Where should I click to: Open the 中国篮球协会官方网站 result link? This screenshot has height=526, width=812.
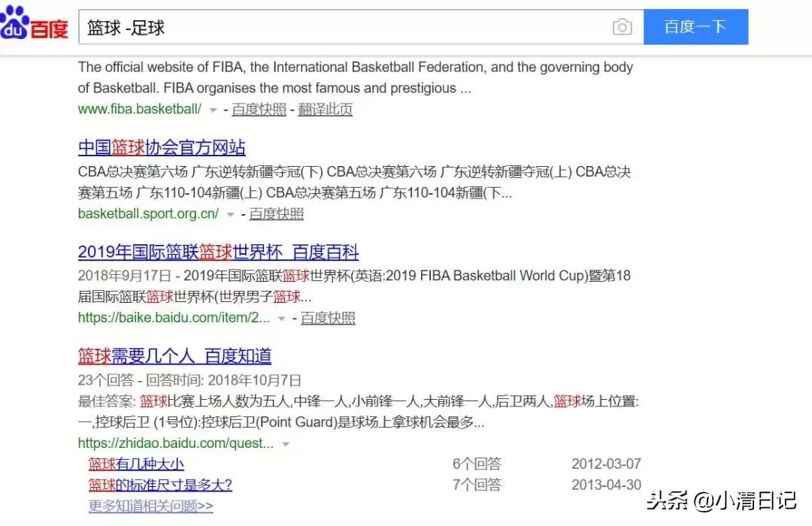[x=162, y=147]
